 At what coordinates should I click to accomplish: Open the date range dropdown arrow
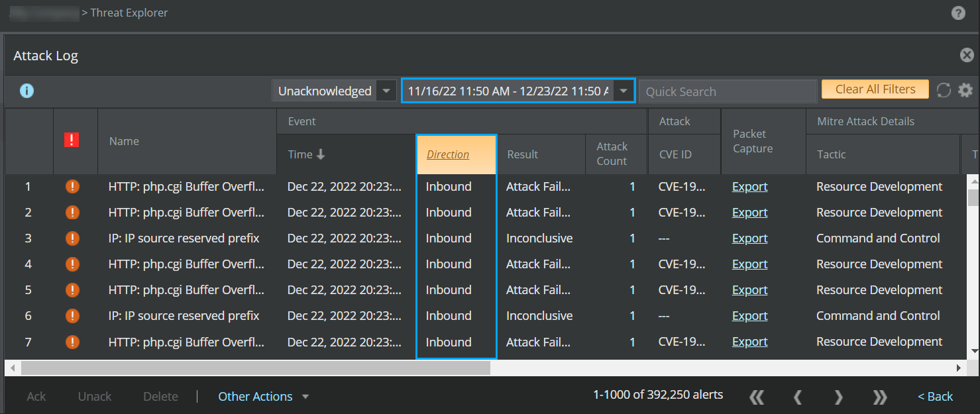[x=624, y=91]
